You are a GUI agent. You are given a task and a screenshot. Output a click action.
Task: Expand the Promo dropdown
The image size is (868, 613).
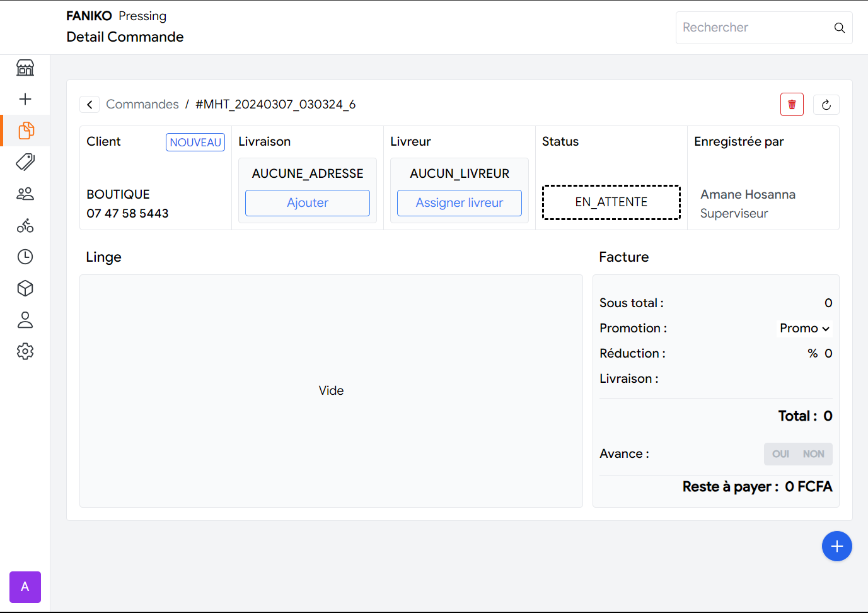[804, 328]
